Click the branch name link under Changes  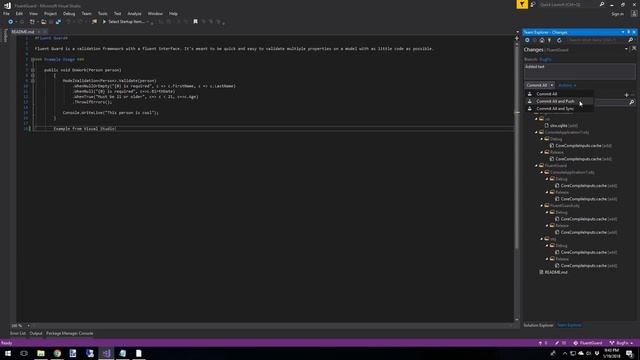point(545,59)
